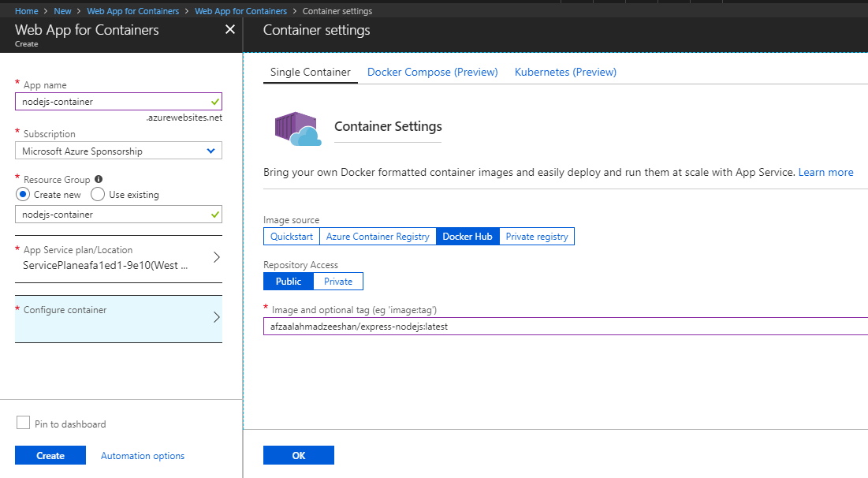The width and height of the screenshot is (868, 478).
Task: Open the Automation options link
Action: coord(142,456)
